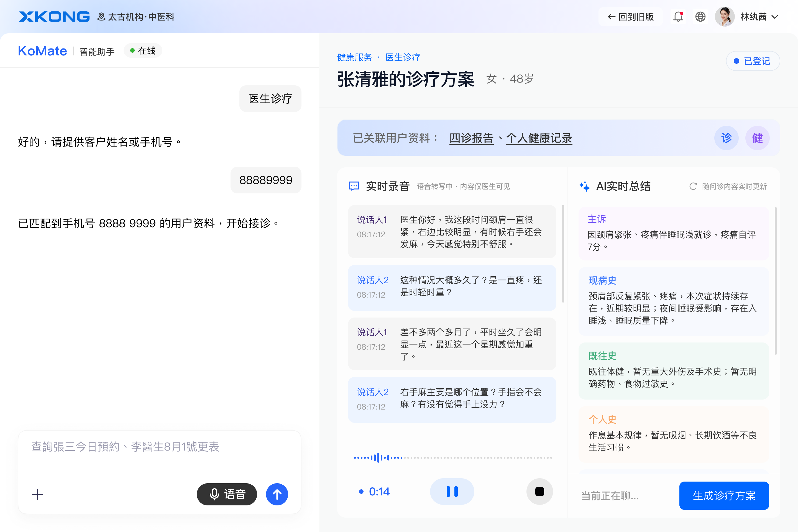
Task: Click the globe language icon
Action: pyautogui.click(x=700, y=17)
